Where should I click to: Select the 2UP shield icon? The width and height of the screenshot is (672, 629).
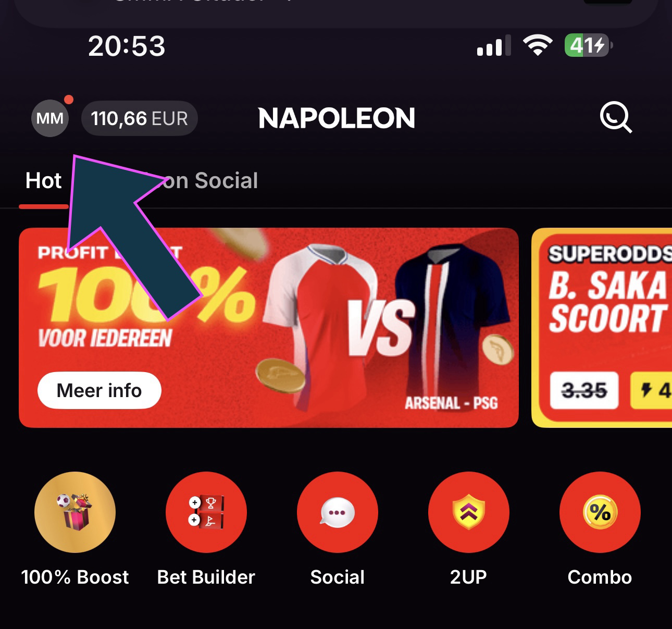point(469,512)
